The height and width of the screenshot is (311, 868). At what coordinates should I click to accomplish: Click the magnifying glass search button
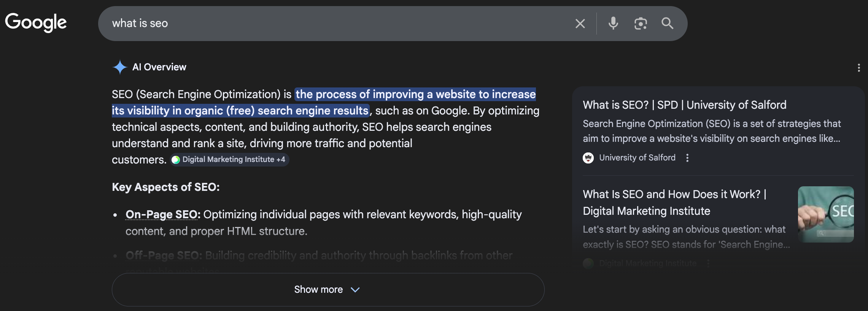point(667,24)
